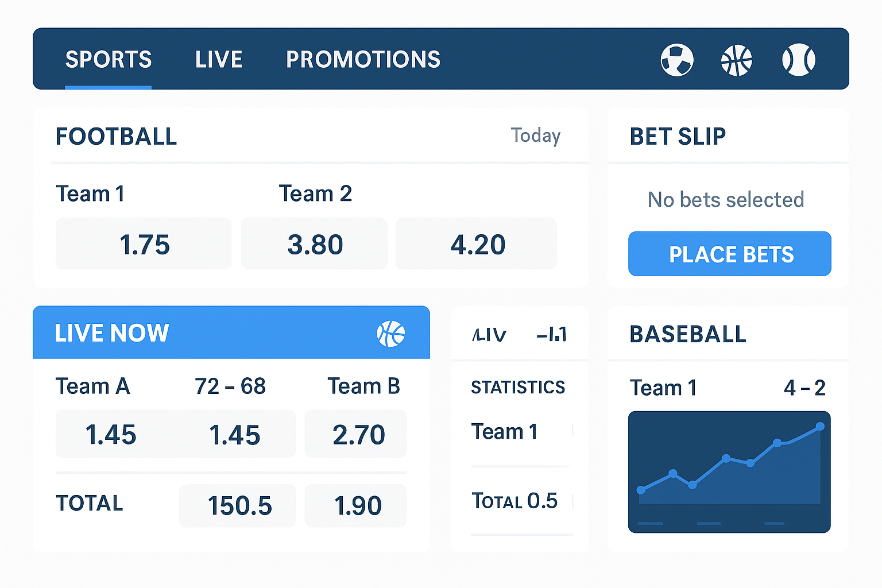Click basketball icon in Live Now header
The width and height of the screenshot is (882, 588).
[x=390, y=334]
